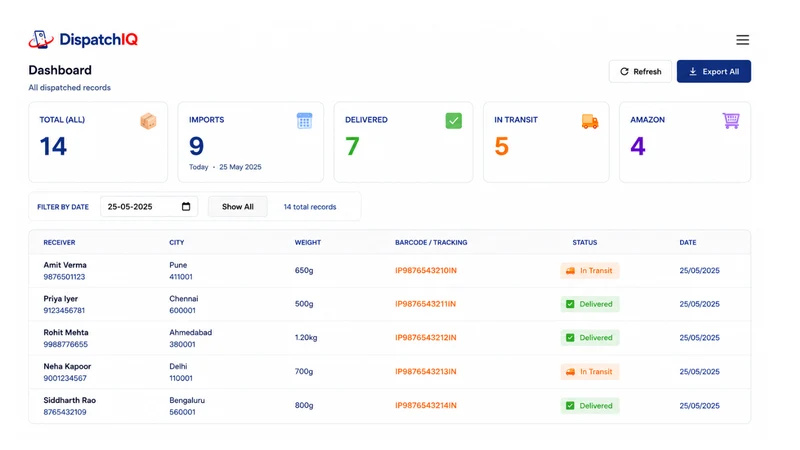800x450 pixels.
Task: Click the Date column header
Action: tap(688, 242)
